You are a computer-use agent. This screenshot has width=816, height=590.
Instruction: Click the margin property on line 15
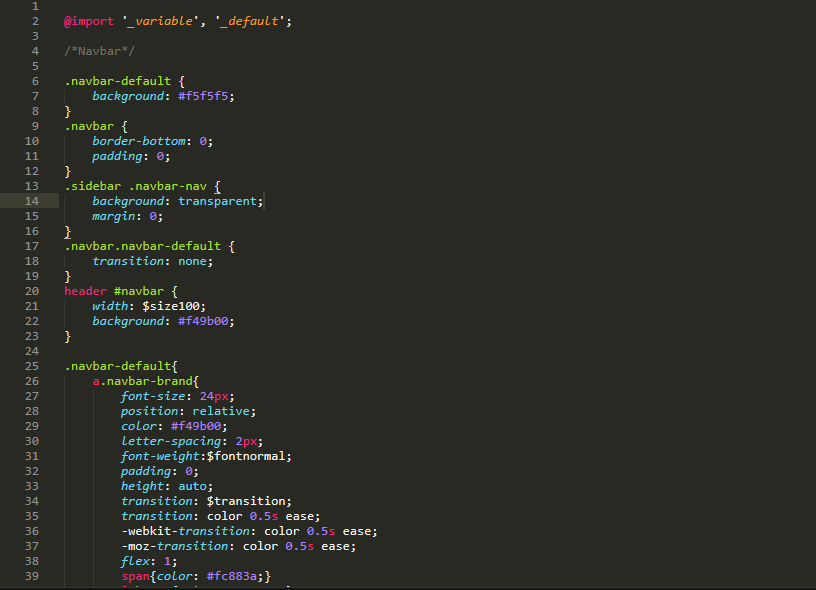coord(113,216)
